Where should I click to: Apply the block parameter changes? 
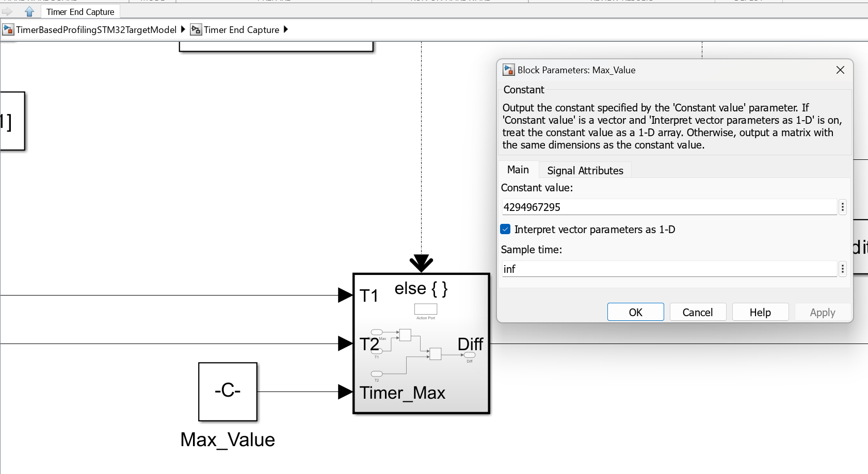pyautogui.click(x=822, y=312)
